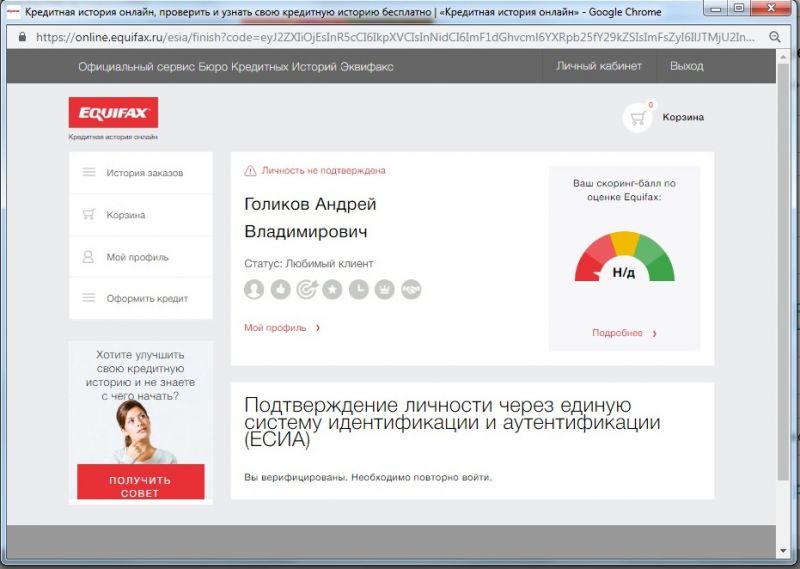Click the crown status badge icon

(385, 289)
